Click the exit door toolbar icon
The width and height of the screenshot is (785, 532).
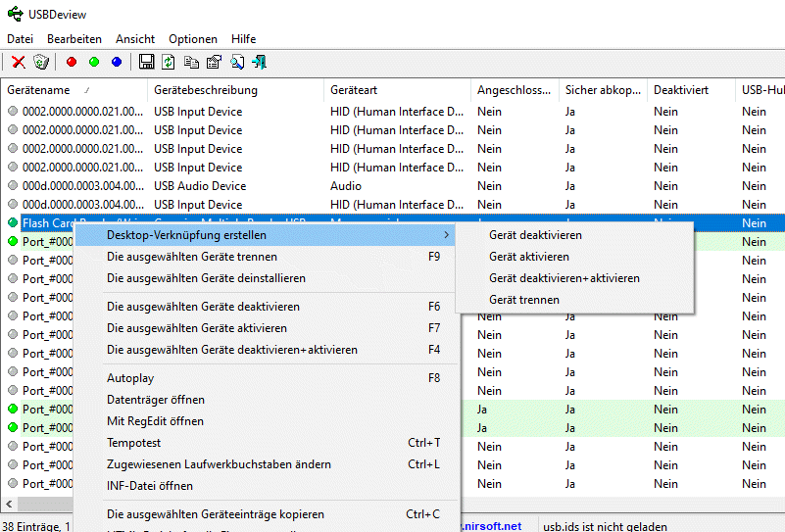click(x=260, y=62)
